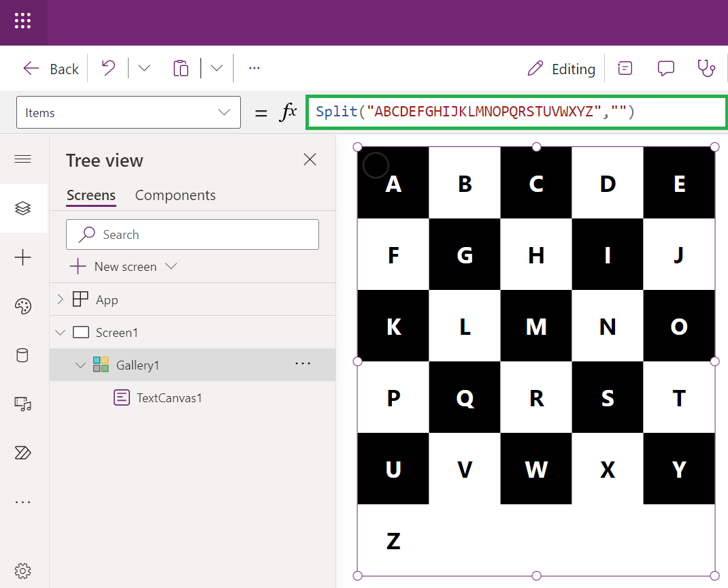Select Screen1 in the tree view

(x=116, y=333)
